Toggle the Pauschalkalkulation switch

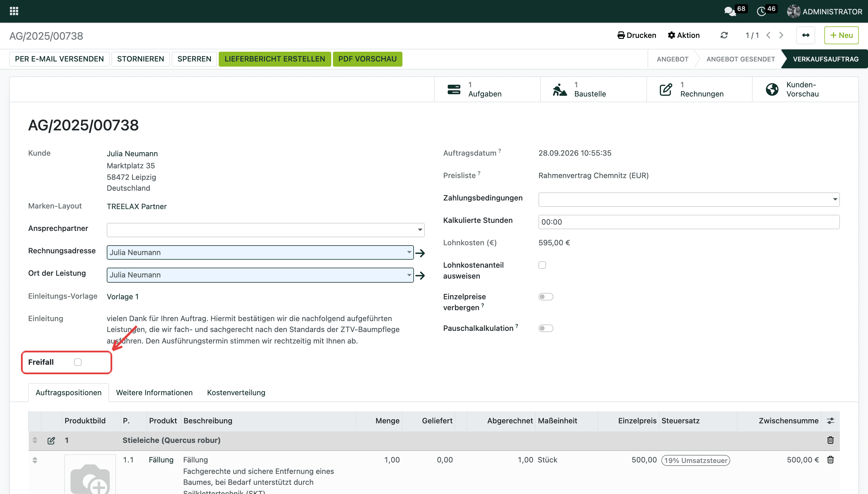pos(546,328)
